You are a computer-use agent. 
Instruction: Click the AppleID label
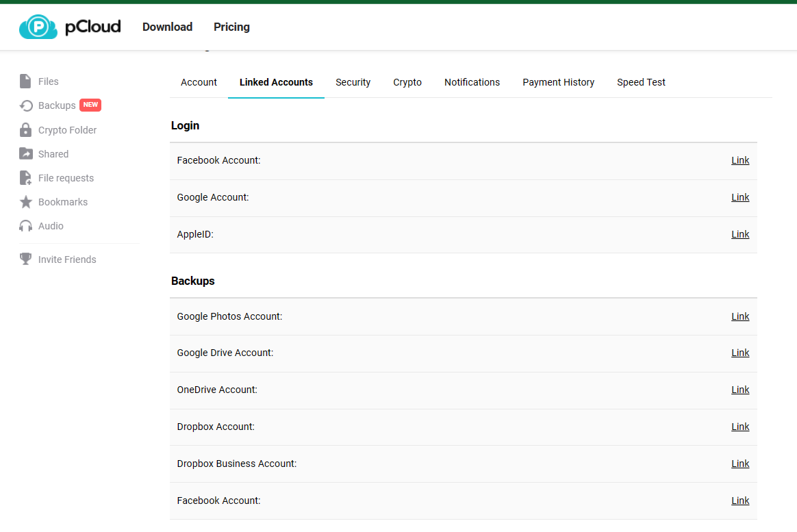[x=195, y=235]
